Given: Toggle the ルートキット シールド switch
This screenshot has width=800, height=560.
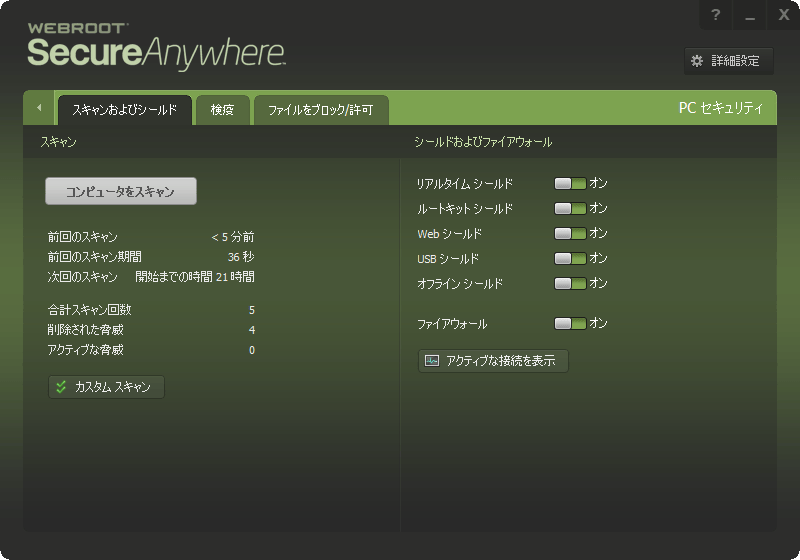Looking at the screenshot, I should 570,209.
